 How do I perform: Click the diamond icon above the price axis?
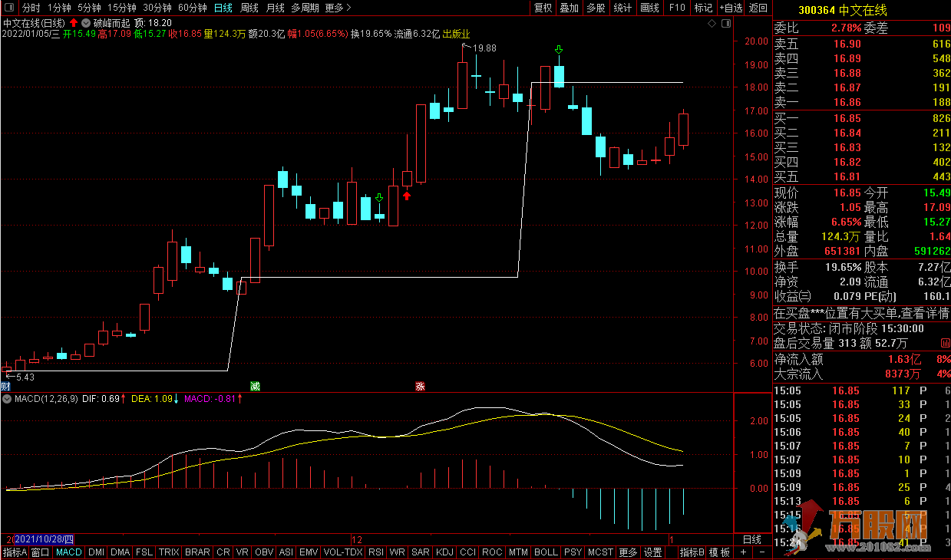pyautogui.click(x=713, y=24)
